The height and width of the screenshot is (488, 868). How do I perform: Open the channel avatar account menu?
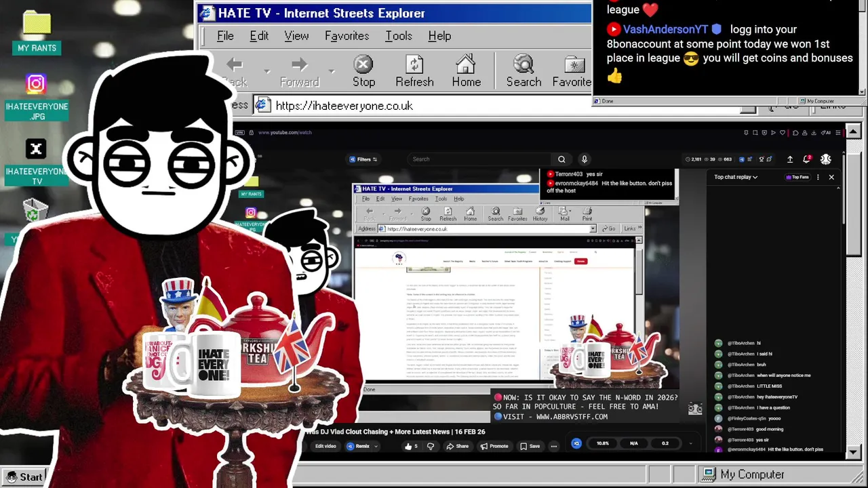click(826, 159)
